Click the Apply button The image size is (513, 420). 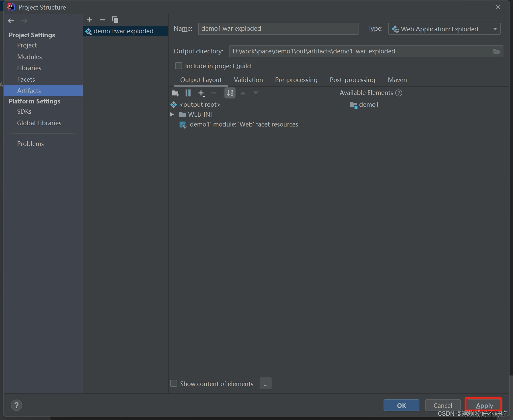484,405
